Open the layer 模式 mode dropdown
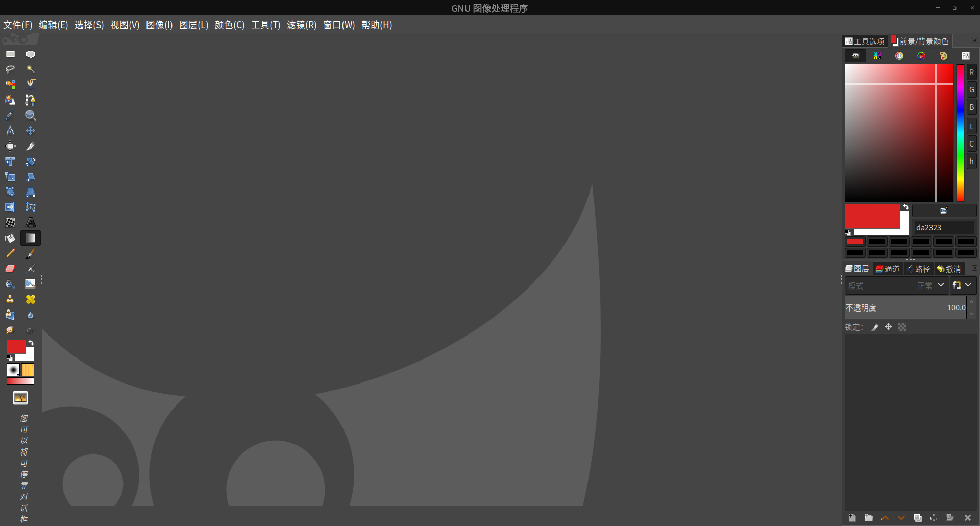The height and width of the screenshot is (526, 980). pyautogui.click(x=896, y=285)
